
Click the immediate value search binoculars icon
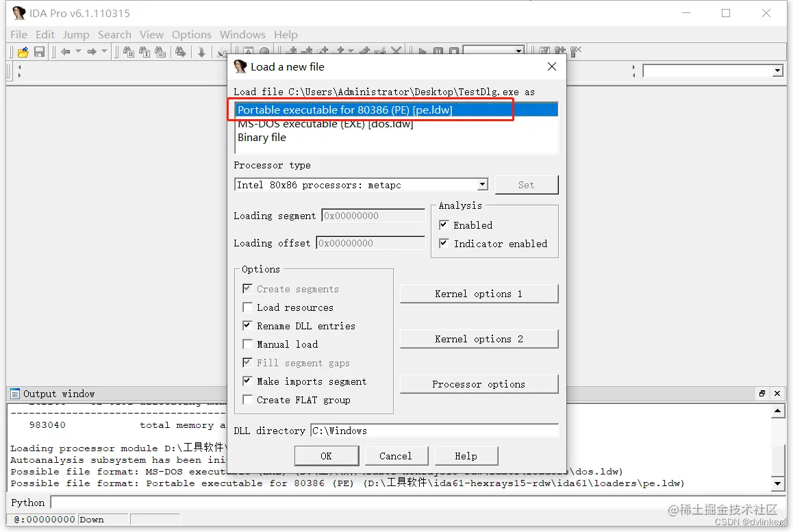click(x=129, y=51)
